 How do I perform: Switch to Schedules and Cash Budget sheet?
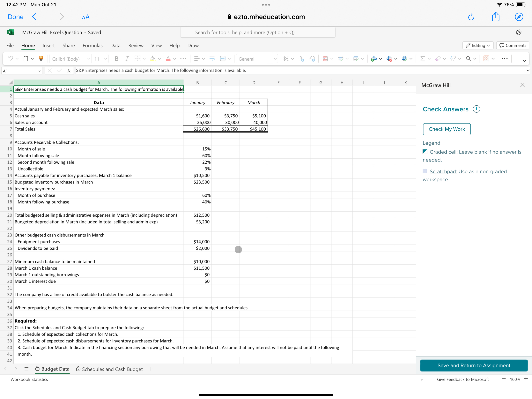tap(112, 369)
